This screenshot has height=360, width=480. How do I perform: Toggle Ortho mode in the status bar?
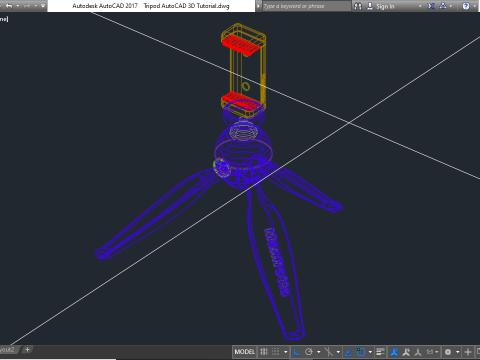pyautogui.click(x=297, y=352)
